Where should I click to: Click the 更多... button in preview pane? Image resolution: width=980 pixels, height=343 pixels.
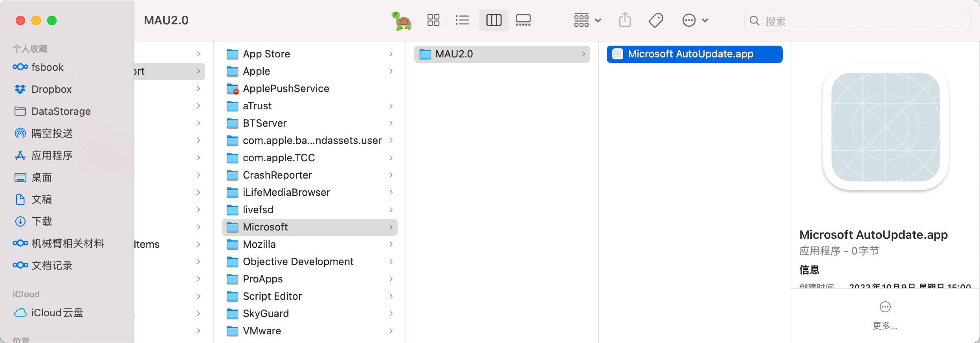[885, 315]
